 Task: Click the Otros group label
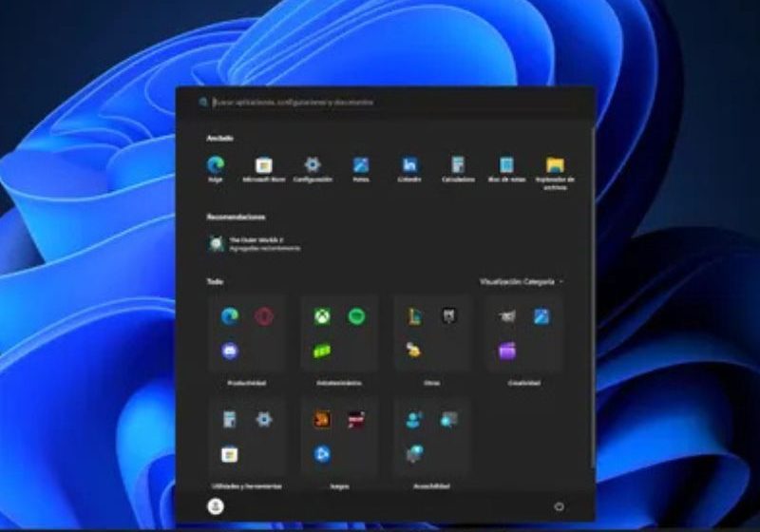tap(431, 383)
